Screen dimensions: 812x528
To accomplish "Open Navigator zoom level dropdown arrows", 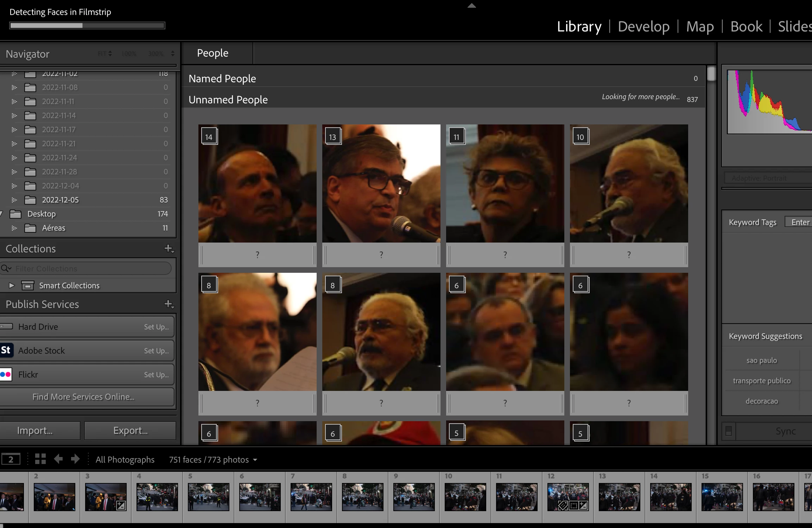I will 172,53.
